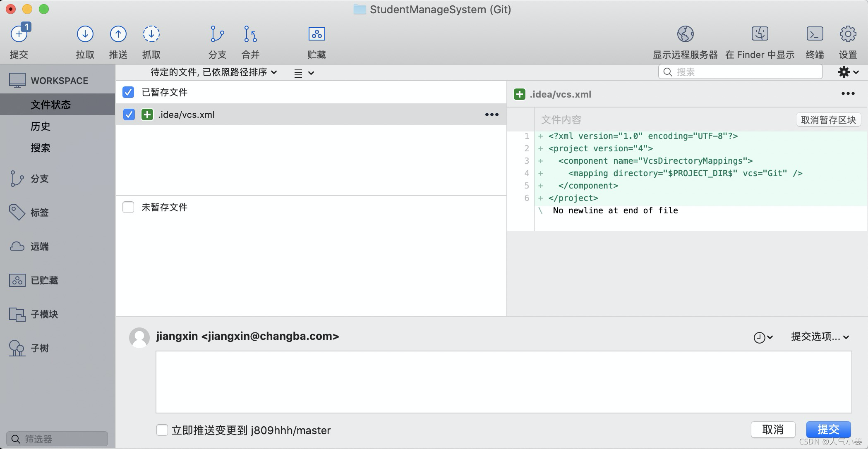Click the 标签 label in the sidebar
The width and height of the screenshot is (868, 449).
tap(40, 213)
